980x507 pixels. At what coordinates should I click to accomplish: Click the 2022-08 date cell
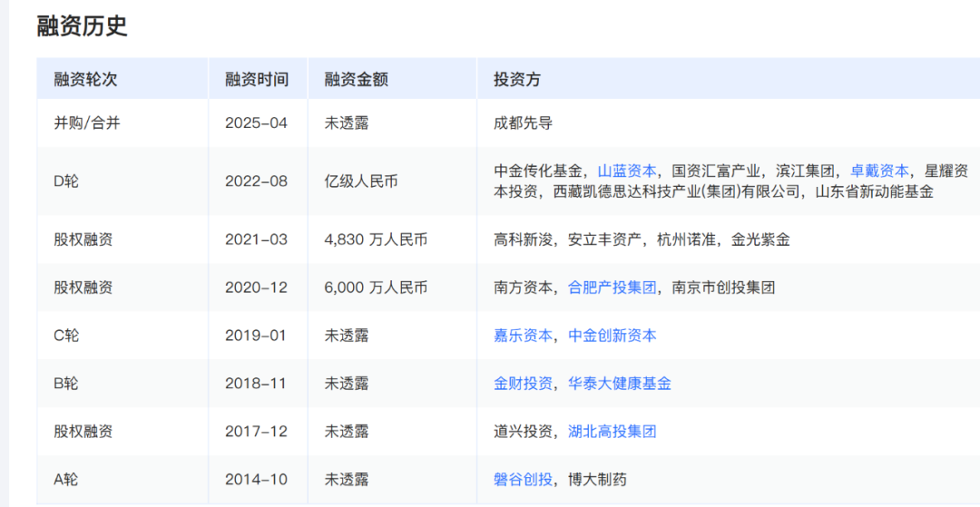pos(256,181)
